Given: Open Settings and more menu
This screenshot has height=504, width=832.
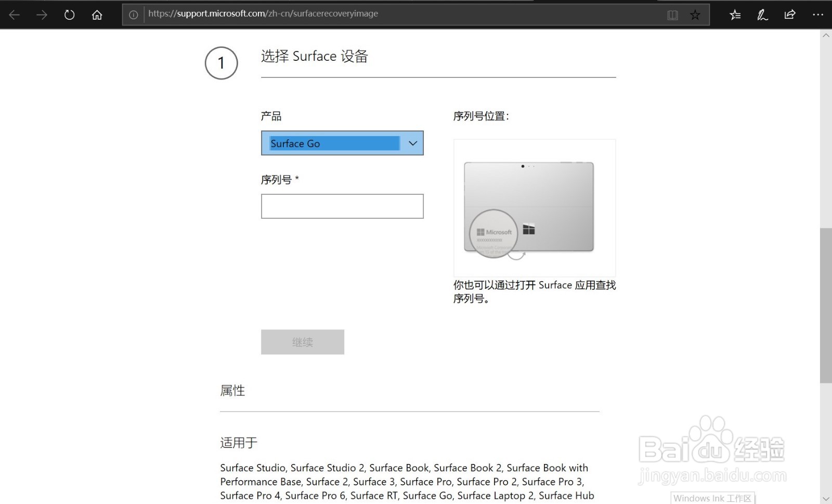Looking at the screenshot, I should (817, 15).
